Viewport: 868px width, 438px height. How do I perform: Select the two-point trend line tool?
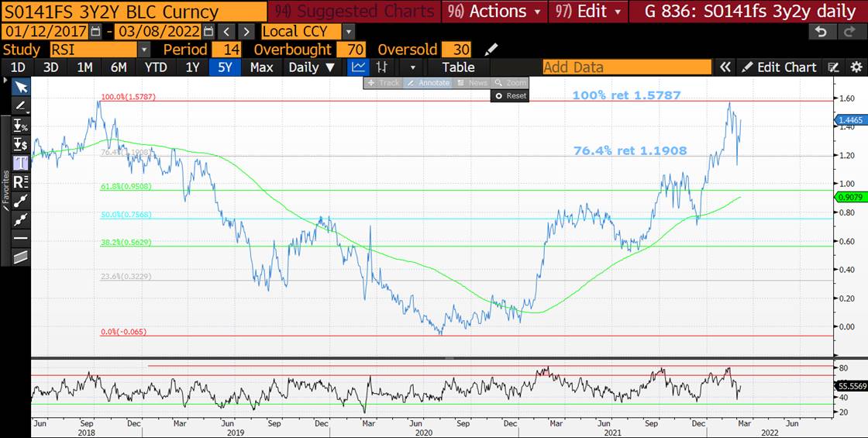20,201
